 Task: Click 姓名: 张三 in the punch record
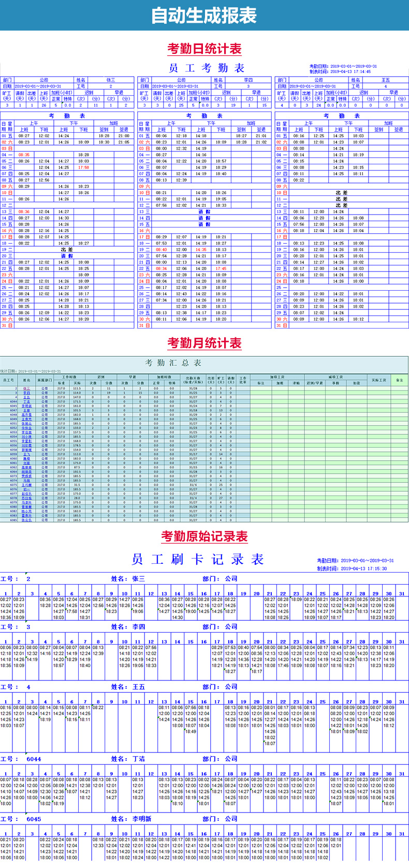coord(128,579)
